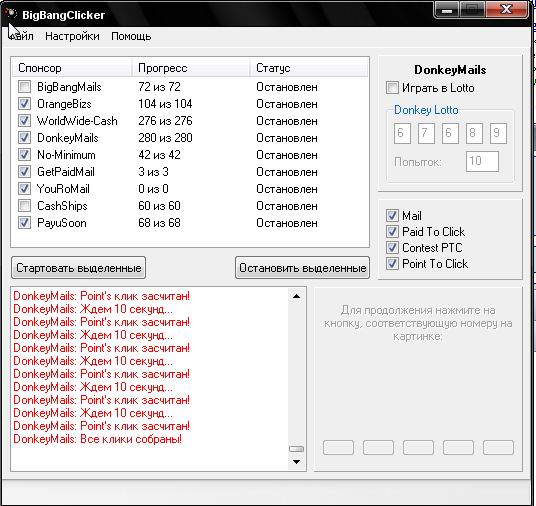Toggle the DonkeyMails sponsor checkbox
The height and width of the screenshot is (506, 536).
tap(24, 137)
